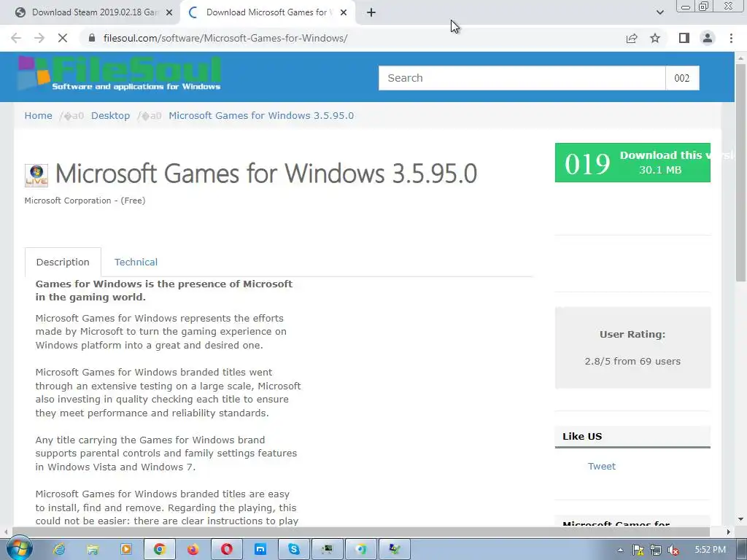Image resolution: width=747 pixels, height=560 pixels.
Task: Switch to the Technical tab
Action: click(x=136, y=262)
